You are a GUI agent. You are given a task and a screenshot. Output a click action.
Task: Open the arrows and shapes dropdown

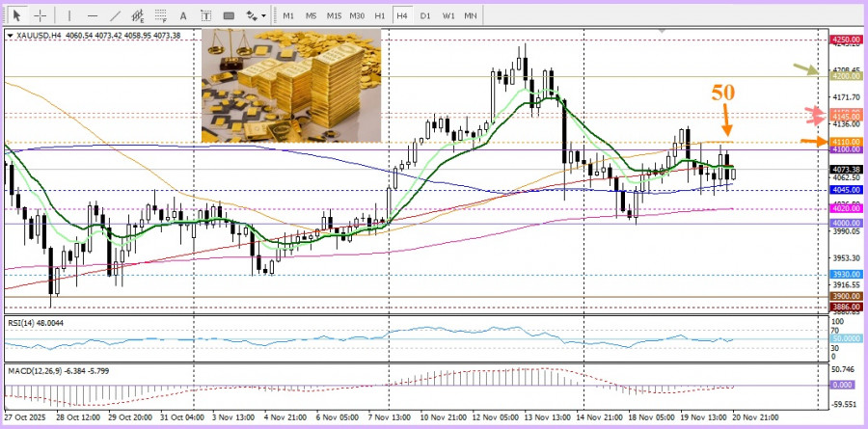255,15
